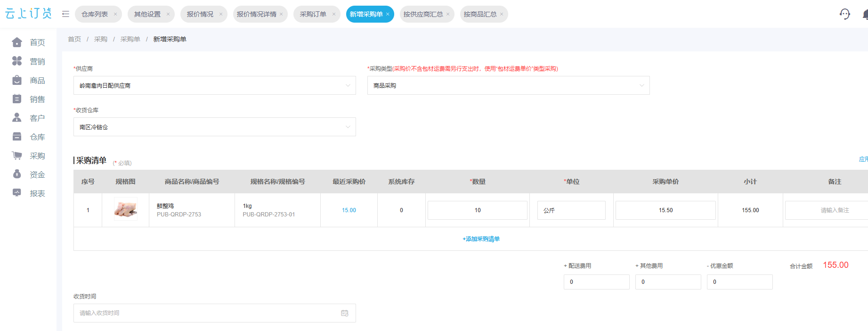Click the 采购 cart icon in sidebar
868x331 pixels.
pos(17,156)
